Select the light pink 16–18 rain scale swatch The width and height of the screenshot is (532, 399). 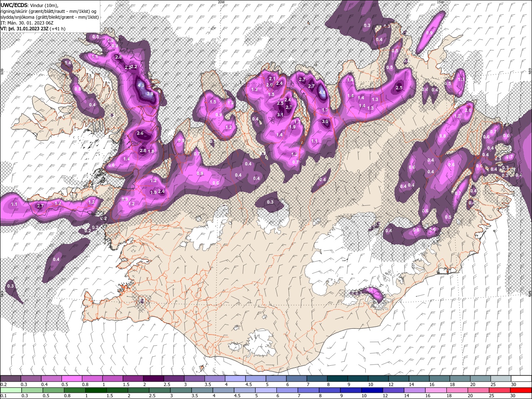click(435, 390)
